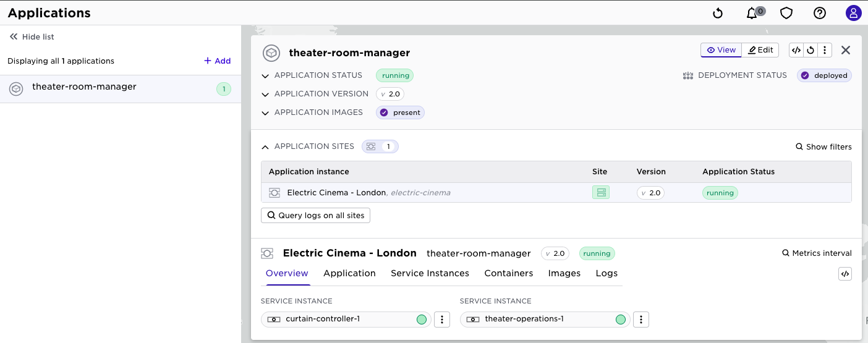Open the Containers tab
The height and width of the screenshot is (343, 868).
tap(509, 273)
